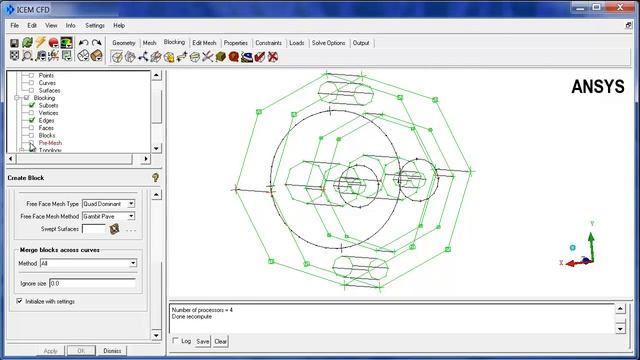Click the Swept Surfaces selection icon
This screenshot has width=640, height=360.
(x=114, y=229)
